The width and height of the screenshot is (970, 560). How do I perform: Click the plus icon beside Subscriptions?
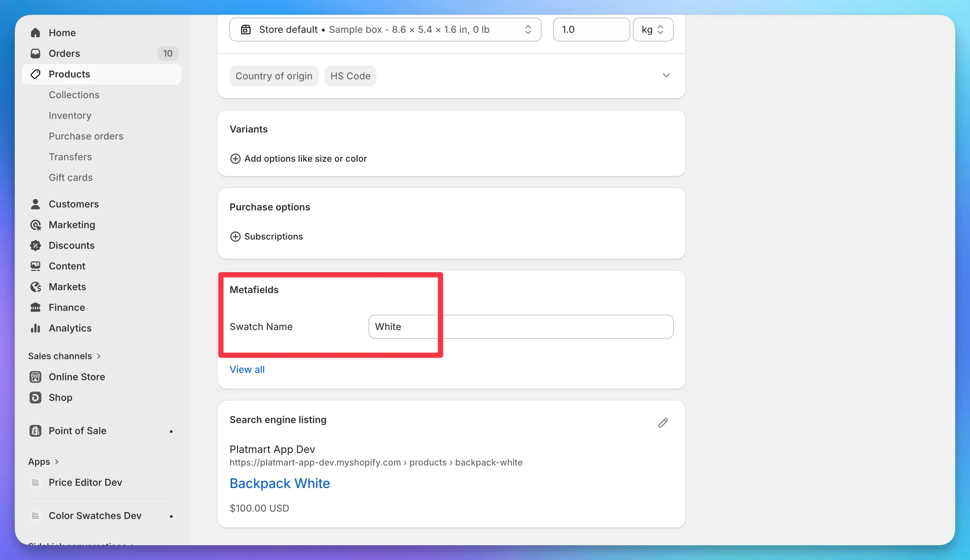[235, 237]
